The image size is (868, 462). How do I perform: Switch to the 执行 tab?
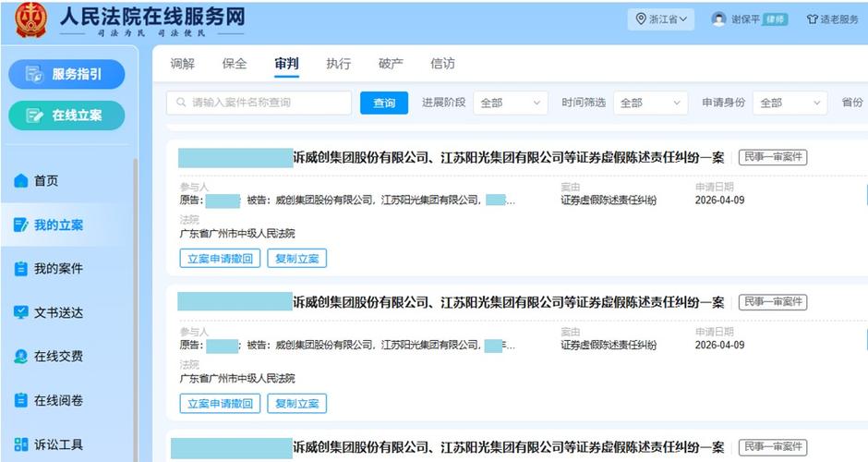pos(338,64)
